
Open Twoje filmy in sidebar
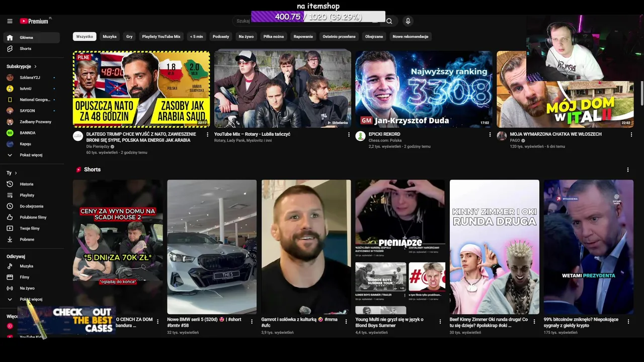(x=31, y=228)
